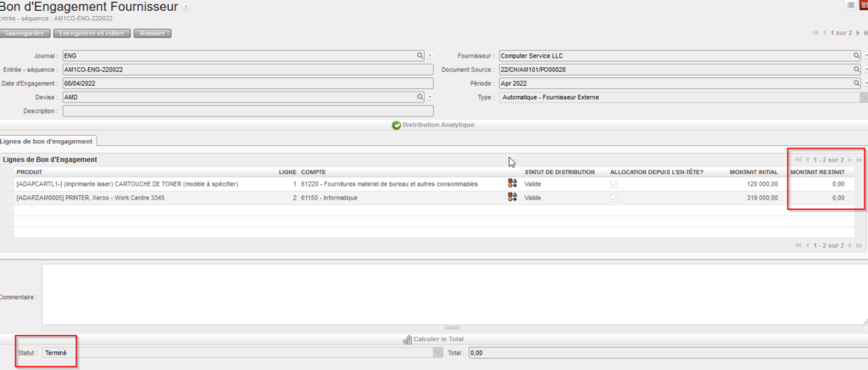
Task: Open the Période field dropdown arrow
Action: click(x=865, y=84)
